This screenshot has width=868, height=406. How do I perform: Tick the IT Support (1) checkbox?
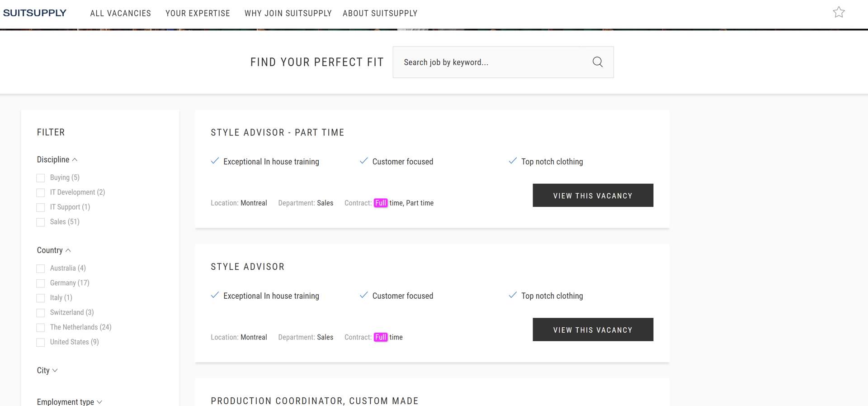[x=41, y=207]
